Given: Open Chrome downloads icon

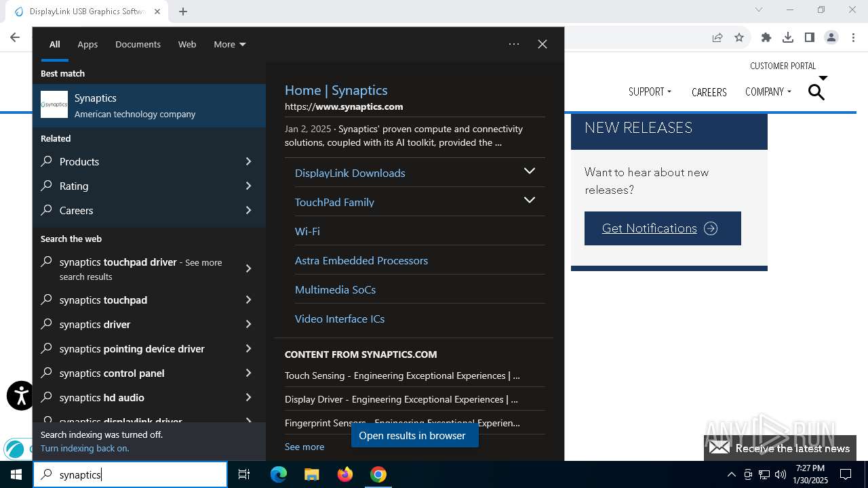Looking at the screenshot, I should pos(788,38).
